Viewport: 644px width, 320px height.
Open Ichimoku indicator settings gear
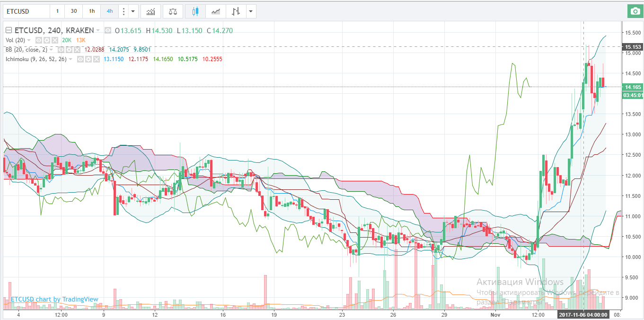88,59
